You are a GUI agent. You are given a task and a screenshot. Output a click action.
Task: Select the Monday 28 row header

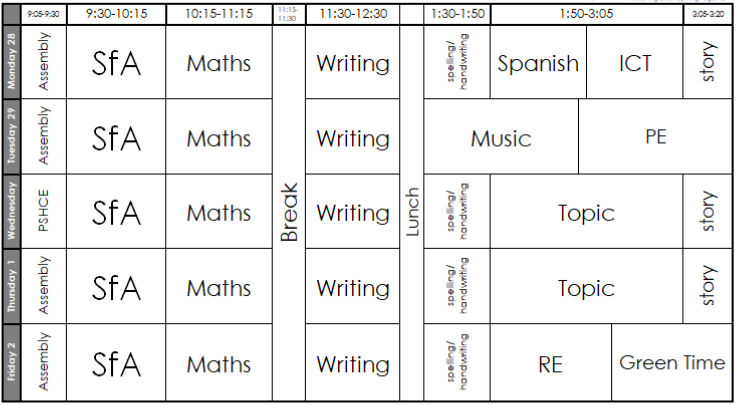point(11,62)
